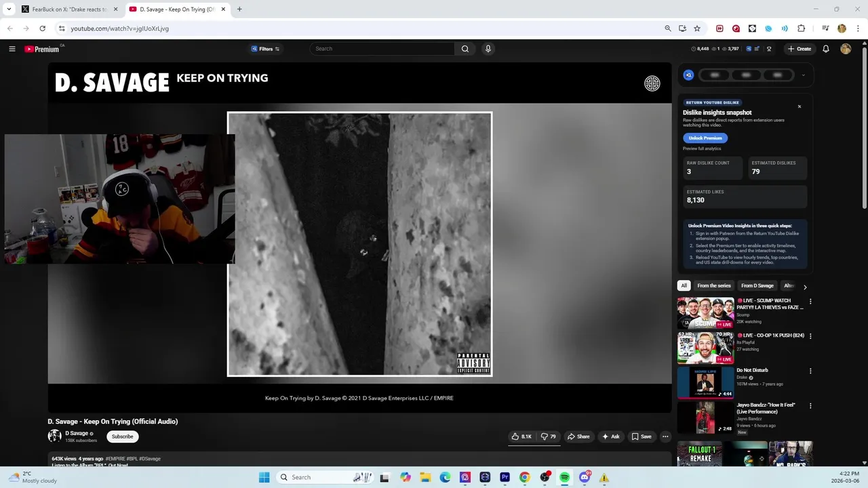Select the From the series chip
868x488 pixels.
tap(714, 286)
